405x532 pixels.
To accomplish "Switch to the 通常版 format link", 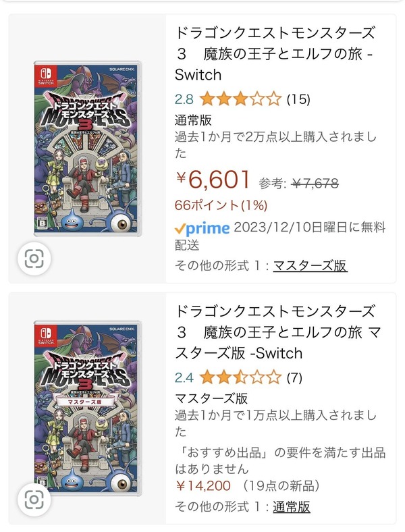I will pos(292,506).
